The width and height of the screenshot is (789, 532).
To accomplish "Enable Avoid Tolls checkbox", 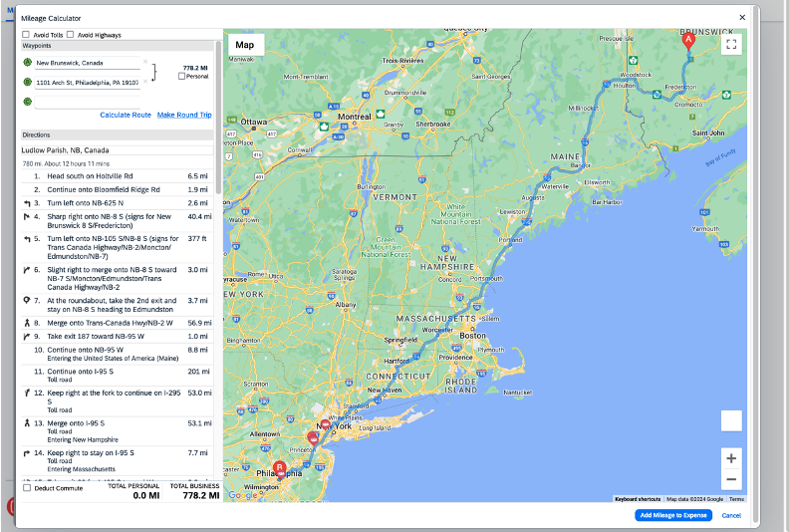I will (x=26, y=34).
